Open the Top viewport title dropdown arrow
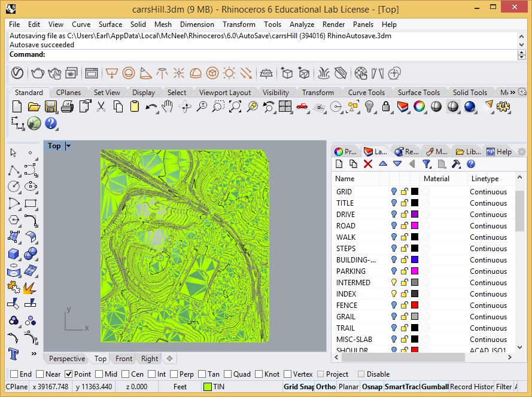 pos(68,146)
